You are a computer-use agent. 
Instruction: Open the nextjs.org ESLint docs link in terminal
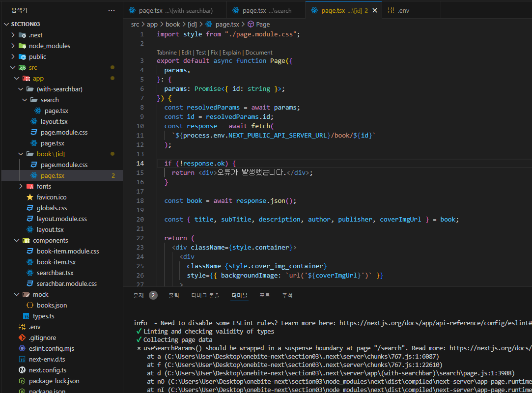[436, 323]
